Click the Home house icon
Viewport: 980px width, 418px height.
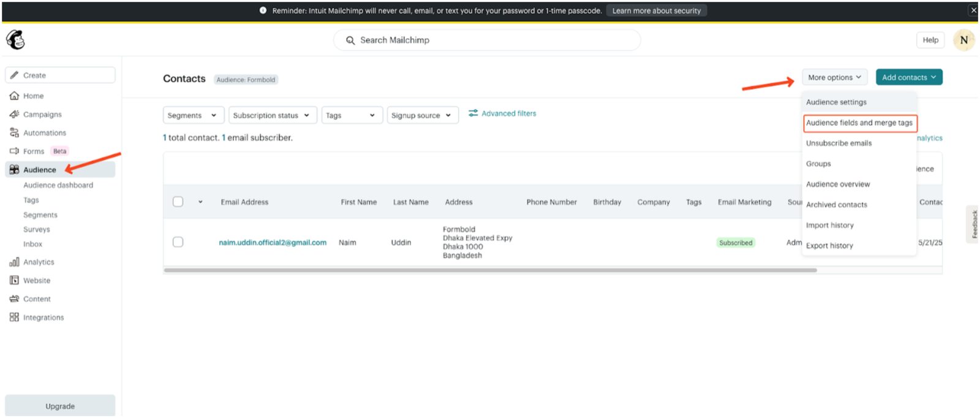pos(14,96)
